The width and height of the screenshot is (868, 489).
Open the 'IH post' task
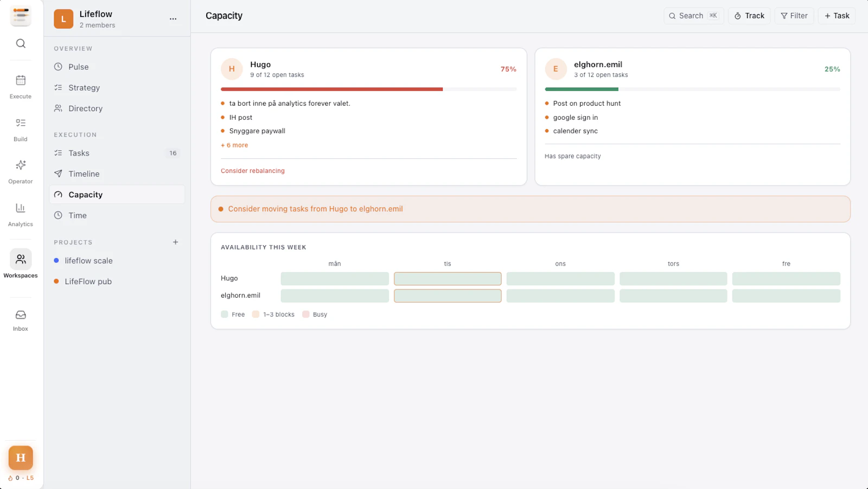[x=240, y=118]
